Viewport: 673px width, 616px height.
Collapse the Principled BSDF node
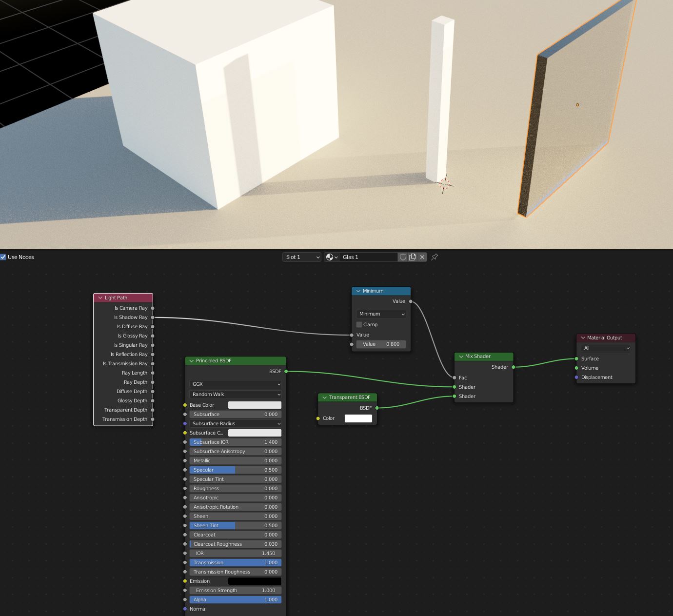(x=192, y=361)
